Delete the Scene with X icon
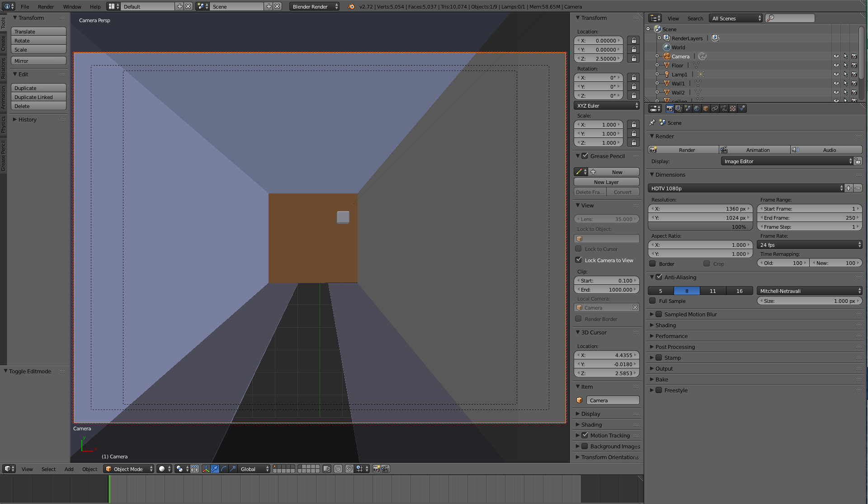The width and height of the screenshot is (868, 504). tap(278, 6)
